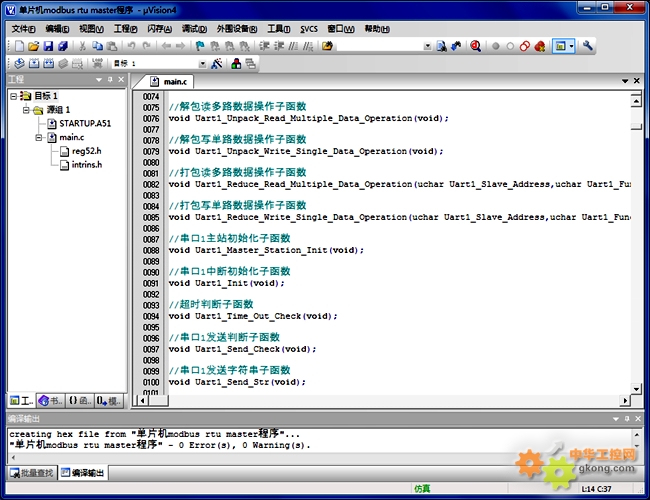The width and height of the screenshot is (650, 500).
Task: Open the editor tab list dropdown arrow
Action: (625, 81)
